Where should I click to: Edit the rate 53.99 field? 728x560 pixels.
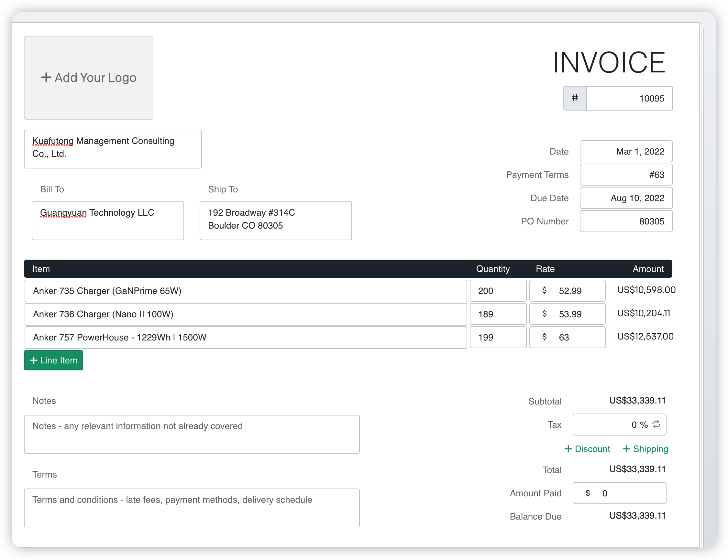coord(567,314)
